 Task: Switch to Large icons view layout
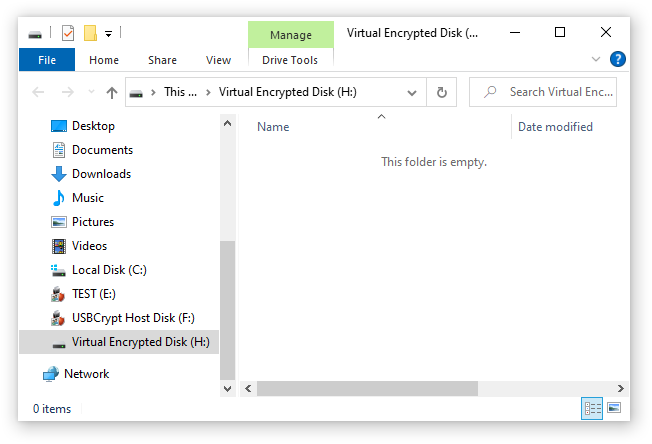[614, 408]
